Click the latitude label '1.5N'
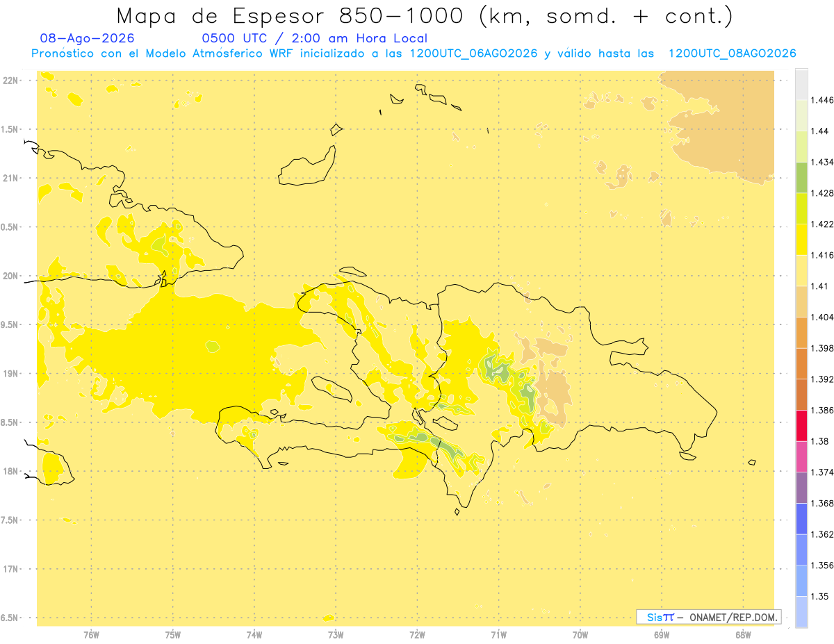This screenshot has height=644, width=834. coord(10,129)
